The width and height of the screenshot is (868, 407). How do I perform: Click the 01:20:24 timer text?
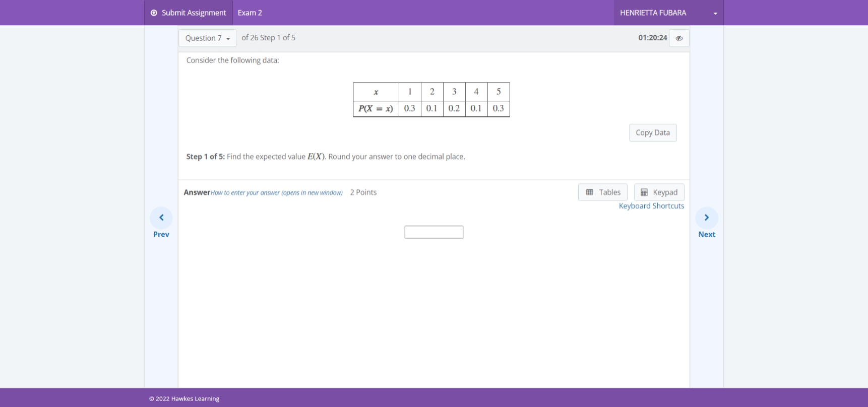652,38
